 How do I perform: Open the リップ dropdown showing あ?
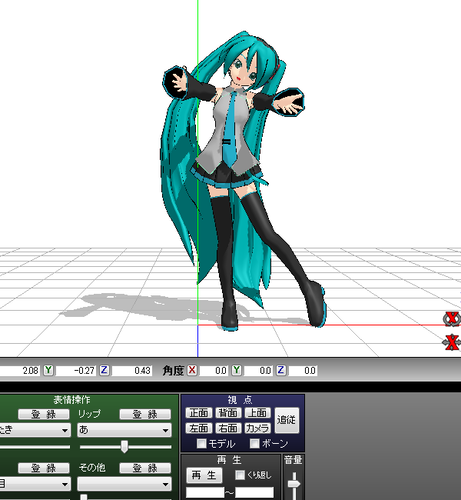coord(124,430)
